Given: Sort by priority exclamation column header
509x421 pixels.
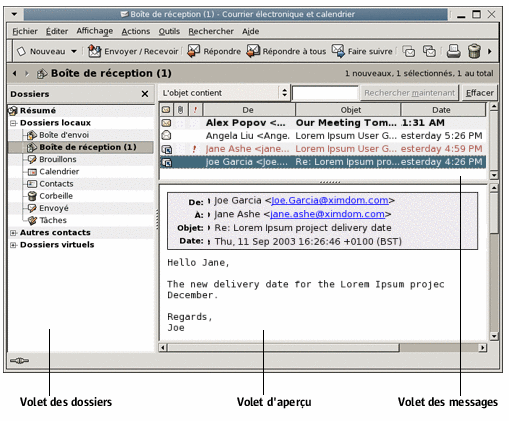Looking at the screenshot, I should [x=195, y=110].
